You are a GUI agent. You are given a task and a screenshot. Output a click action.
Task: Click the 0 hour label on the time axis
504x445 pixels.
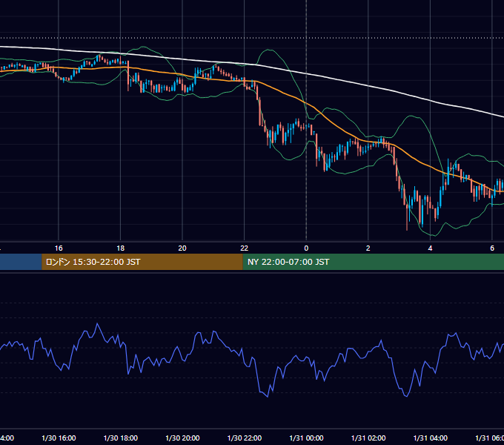306,248
